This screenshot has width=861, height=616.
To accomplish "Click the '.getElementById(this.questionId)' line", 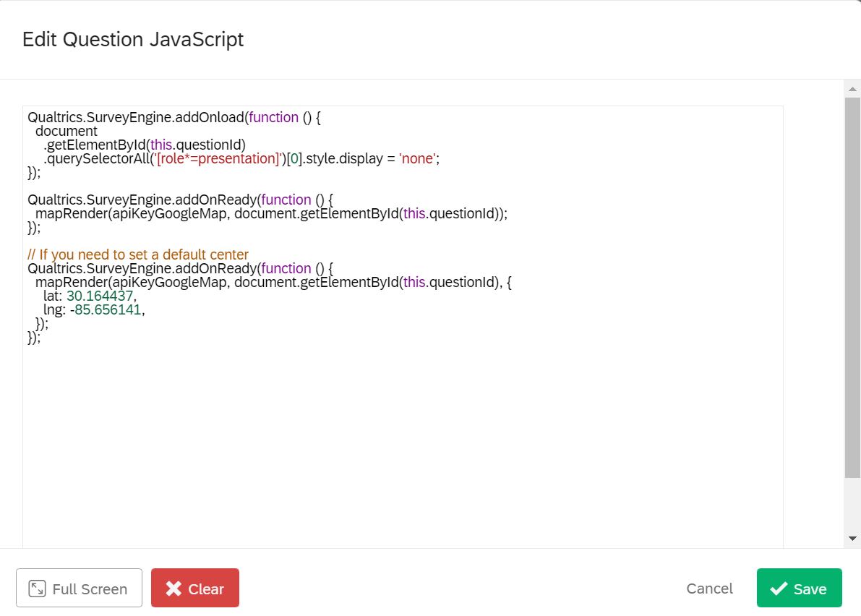I will pos(145,145).
